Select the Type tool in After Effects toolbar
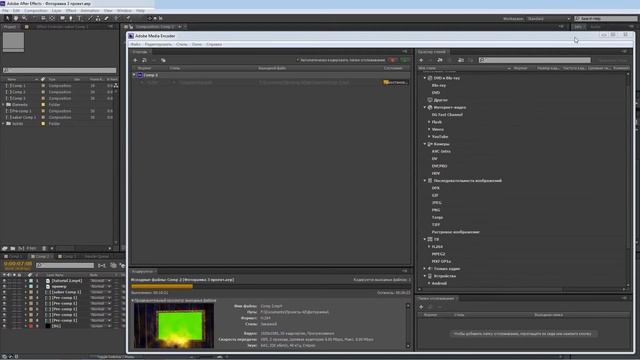The image size is (640, 360). pyautogui.click(x=80, y=18)
